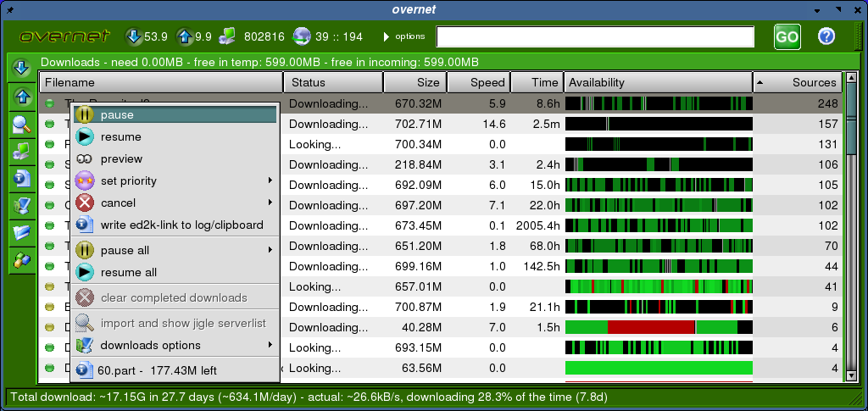Click the speed value 14.6
This screenshot has width=868, height=411.
[x=494, y=124]
